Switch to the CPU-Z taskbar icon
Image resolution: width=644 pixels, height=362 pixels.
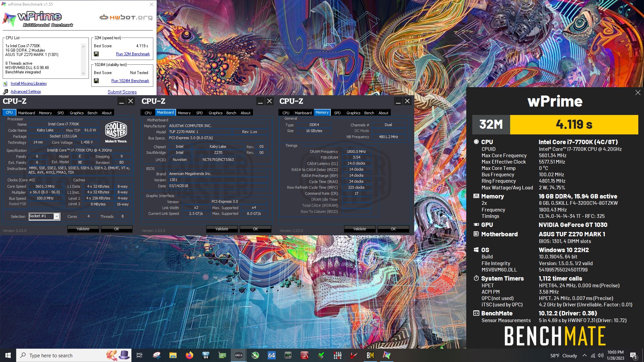tap(238, 355)
